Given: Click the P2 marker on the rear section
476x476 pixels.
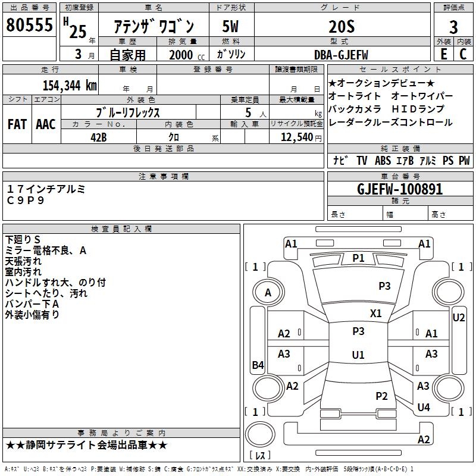Looking at the screenshot, I should click(382, 396).
